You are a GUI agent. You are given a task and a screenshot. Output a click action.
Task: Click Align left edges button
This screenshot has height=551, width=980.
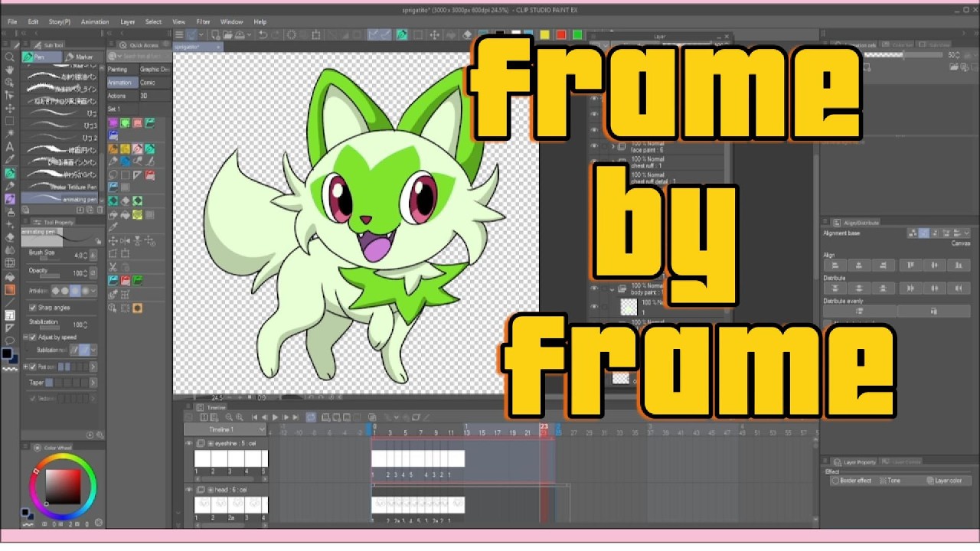coord(836,265)
